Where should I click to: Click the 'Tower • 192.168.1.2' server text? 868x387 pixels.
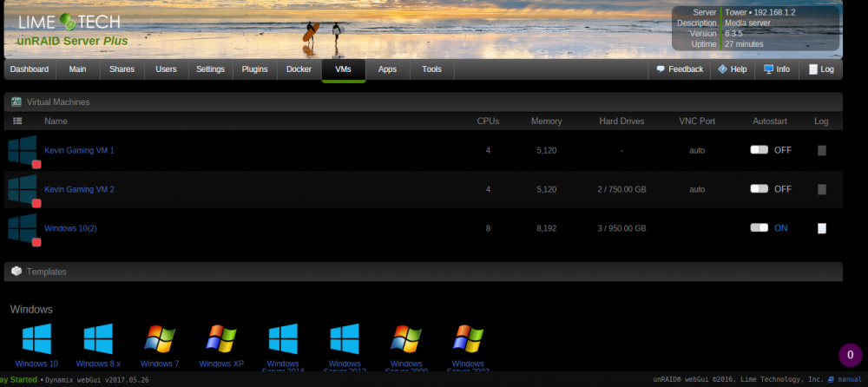tap(760, 12)
